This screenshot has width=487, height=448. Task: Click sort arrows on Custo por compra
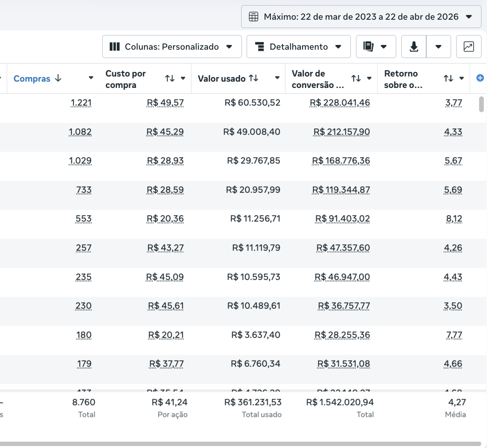[x=170, y=78]
